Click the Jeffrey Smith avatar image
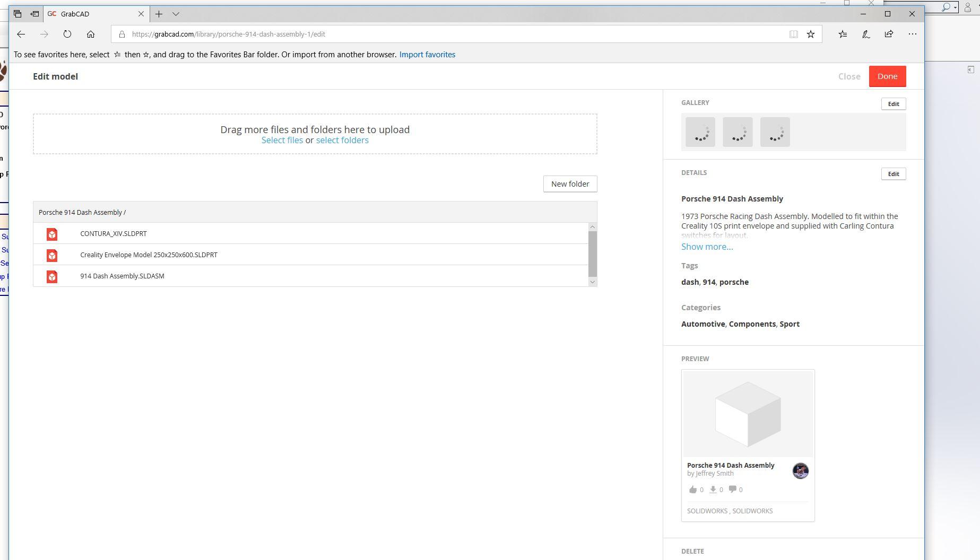980x560 pixels. (800, 471)
